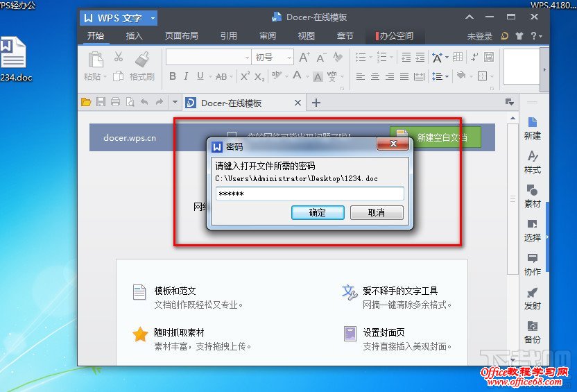Click the redo arrow icon

(159, 102)
